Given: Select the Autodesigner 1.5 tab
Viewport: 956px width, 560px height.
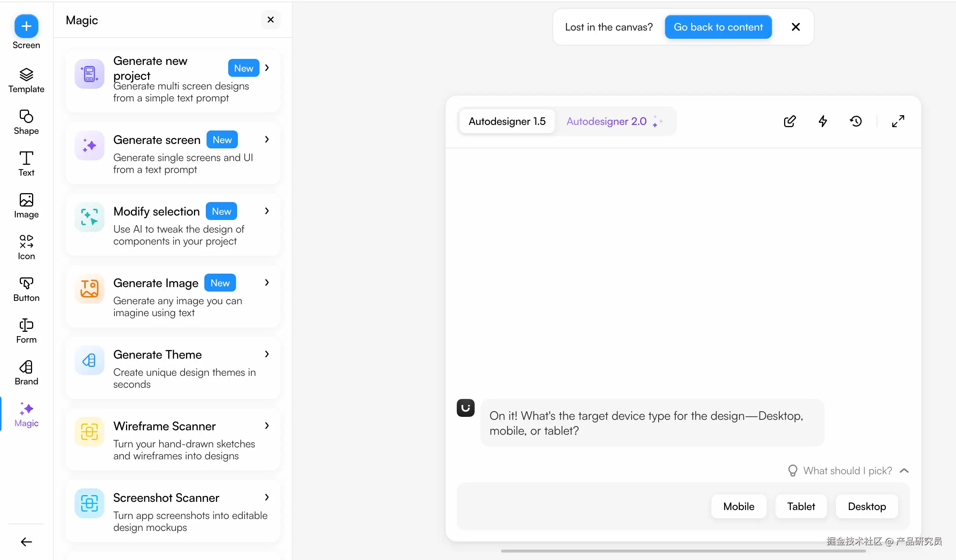Looking at the screenshot, I should (x=507, y=122).
